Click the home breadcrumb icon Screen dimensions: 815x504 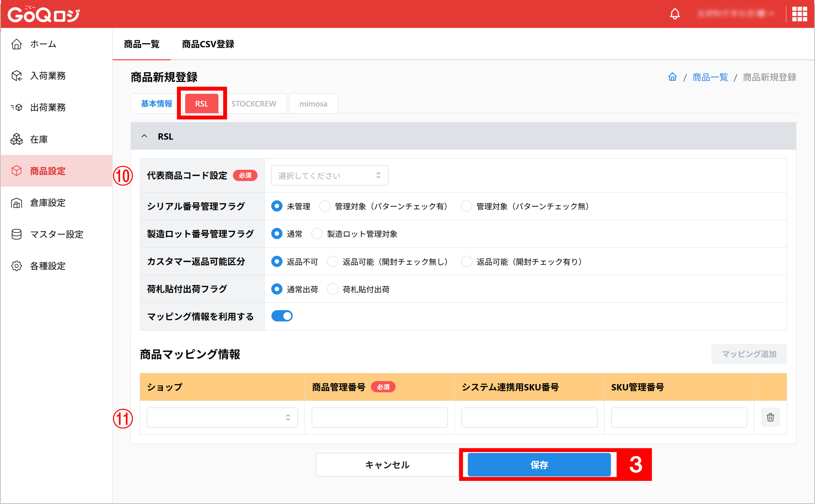(672, 77)
